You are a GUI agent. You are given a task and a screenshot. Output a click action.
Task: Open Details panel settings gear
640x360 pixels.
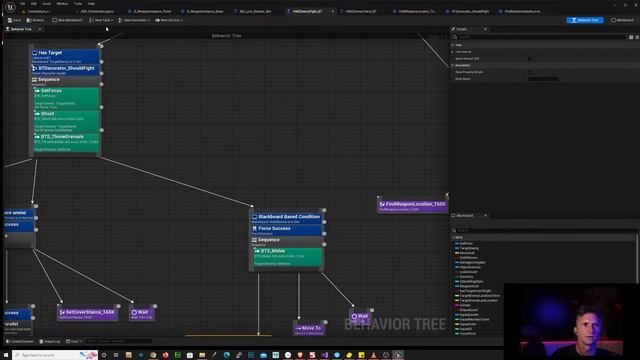[637, 37]
